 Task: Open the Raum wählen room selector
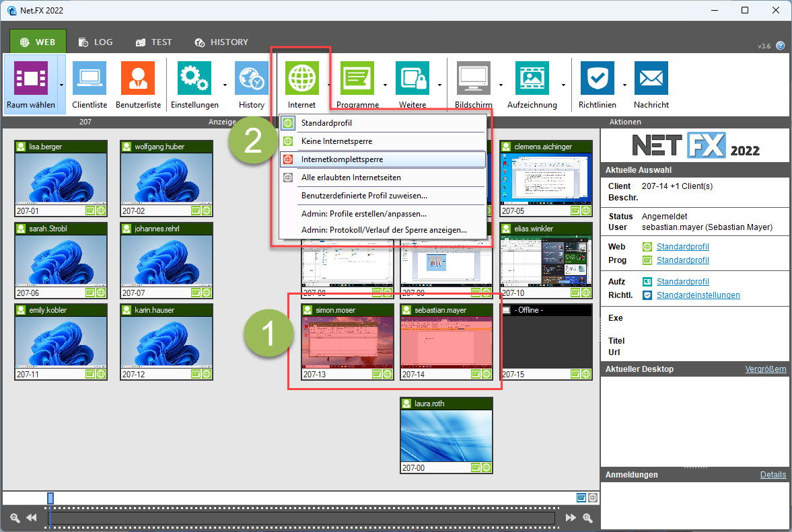coord(30,84)
